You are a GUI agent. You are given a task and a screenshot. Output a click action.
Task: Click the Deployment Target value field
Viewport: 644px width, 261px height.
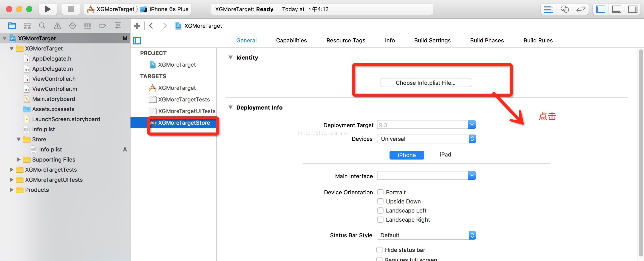423,125
